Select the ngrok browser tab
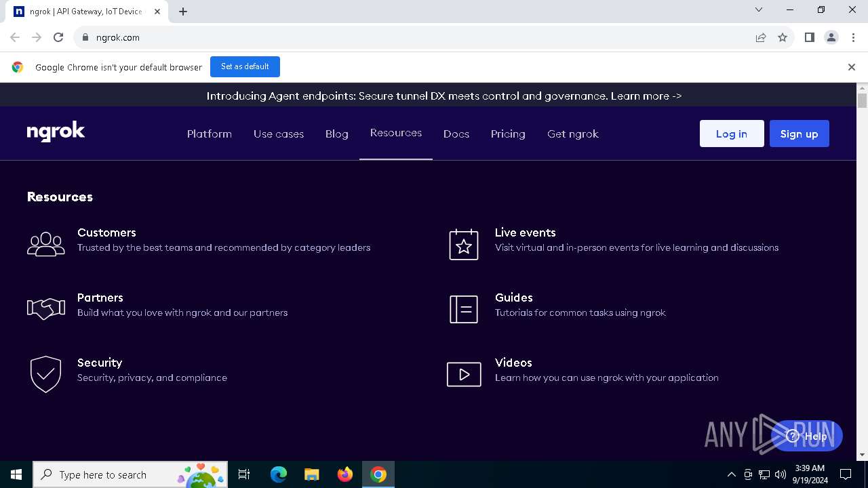The image size is (868, 488). (86, 12)
